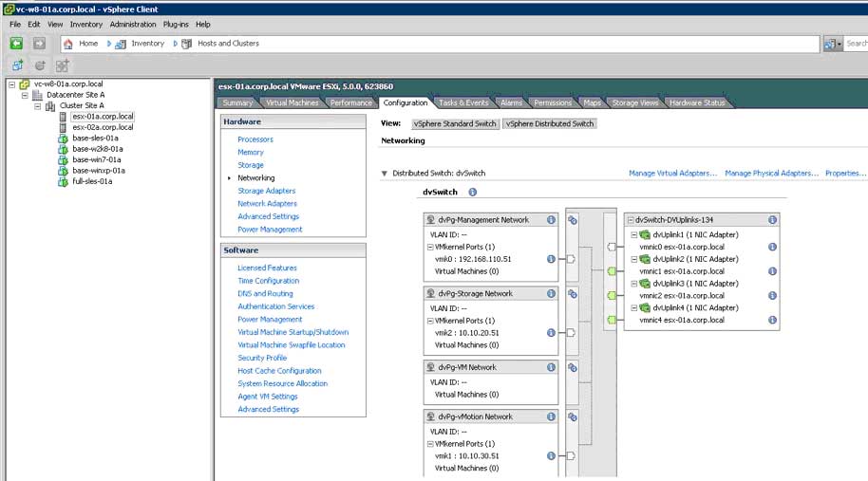
Task: Click the dvSwitch info icon
Action: tap(472, 192)
